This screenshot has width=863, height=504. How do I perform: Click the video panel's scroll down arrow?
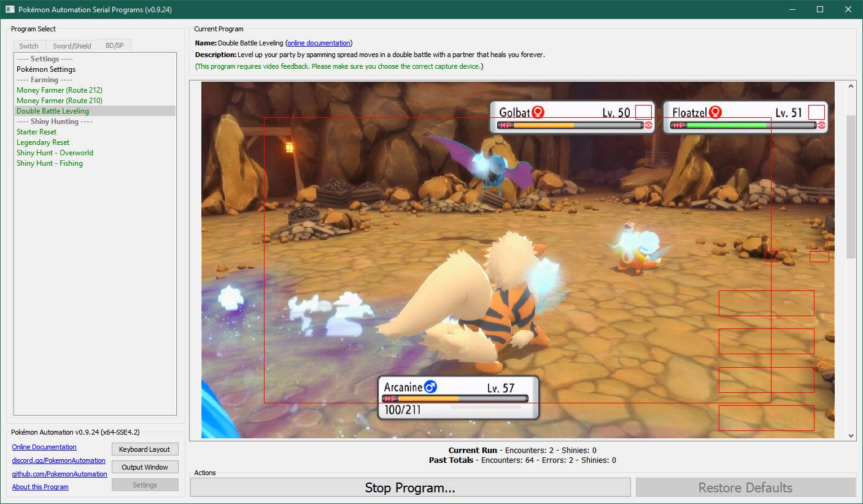pyautogui.click(x=851, y=435)
